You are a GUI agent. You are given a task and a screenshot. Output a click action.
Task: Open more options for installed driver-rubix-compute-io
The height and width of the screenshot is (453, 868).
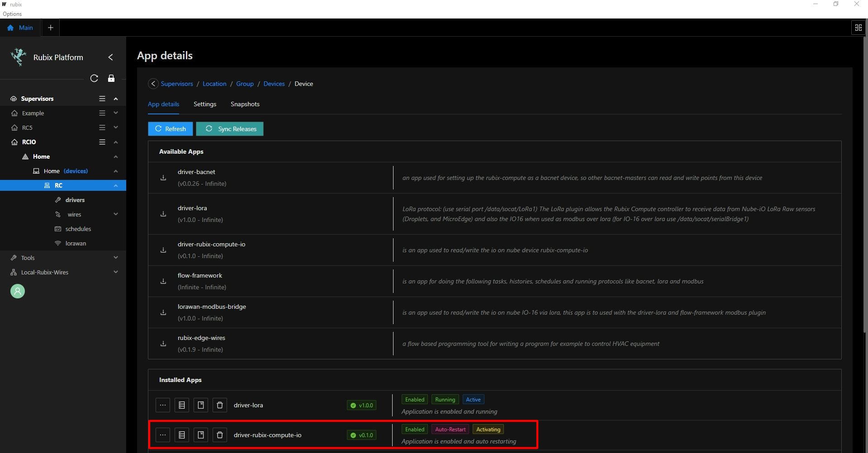click(x=163, y=435)
